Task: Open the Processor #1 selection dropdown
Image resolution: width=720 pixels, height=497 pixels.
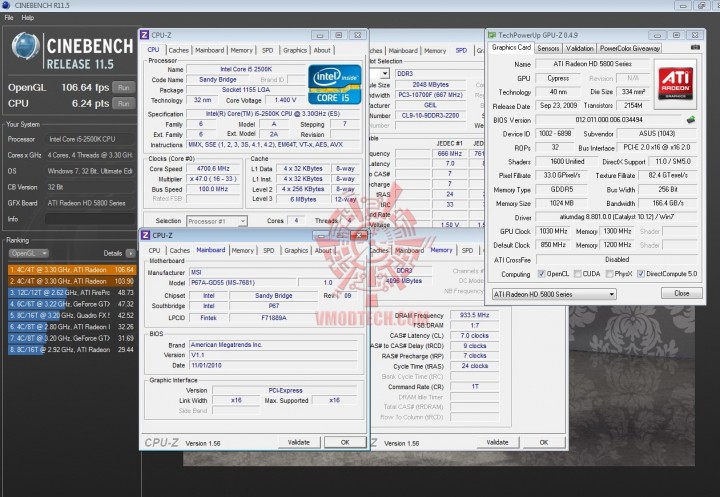Action: tap(217, 221)
